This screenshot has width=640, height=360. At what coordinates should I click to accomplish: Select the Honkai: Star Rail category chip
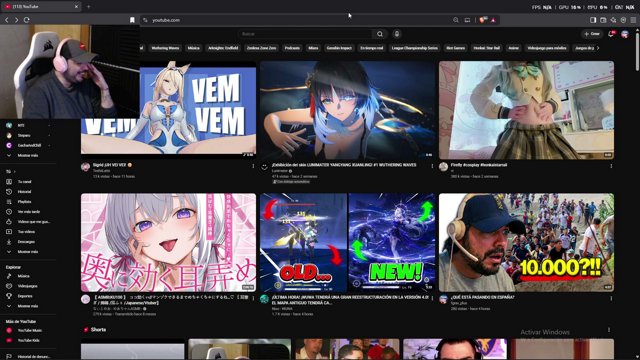point(487,48)
